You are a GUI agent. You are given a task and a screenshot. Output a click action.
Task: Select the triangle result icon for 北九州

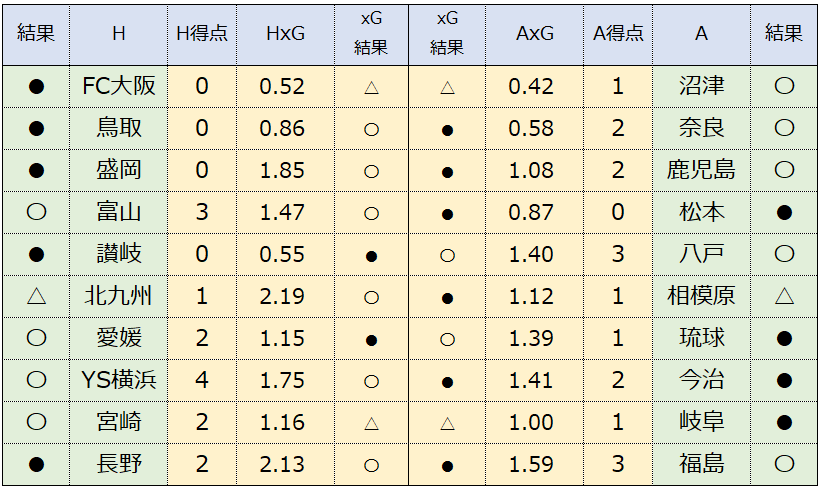(x=36, y=296)
